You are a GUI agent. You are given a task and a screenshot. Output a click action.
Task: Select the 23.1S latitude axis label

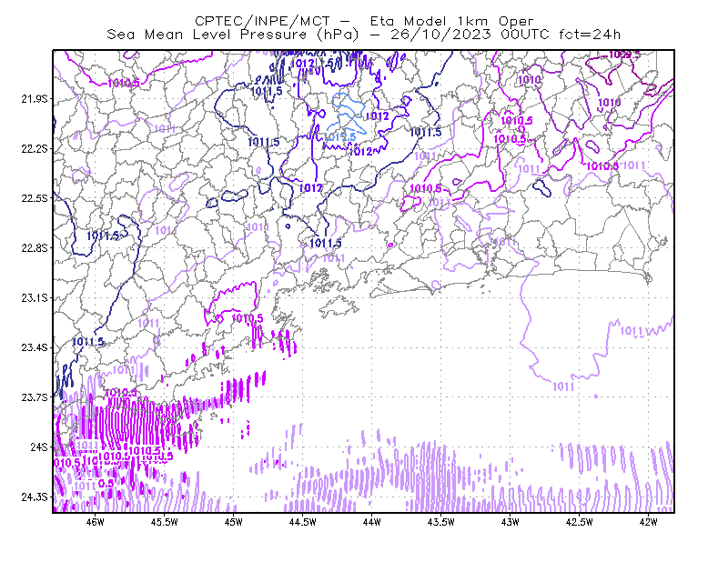tap(35, 297)
